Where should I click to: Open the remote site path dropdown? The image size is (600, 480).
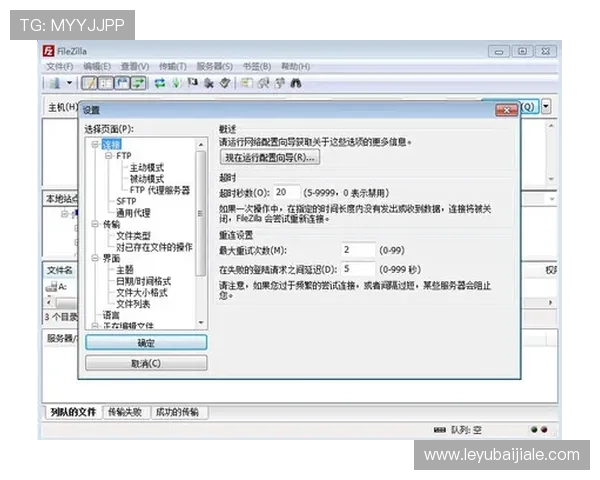click(552, 199)
